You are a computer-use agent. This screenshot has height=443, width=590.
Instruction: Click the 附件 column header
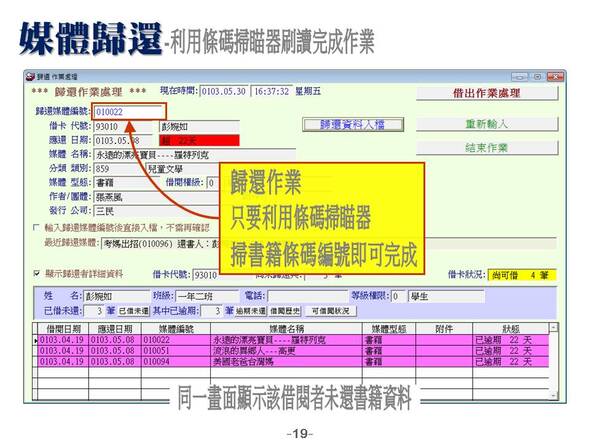[444, 329]
